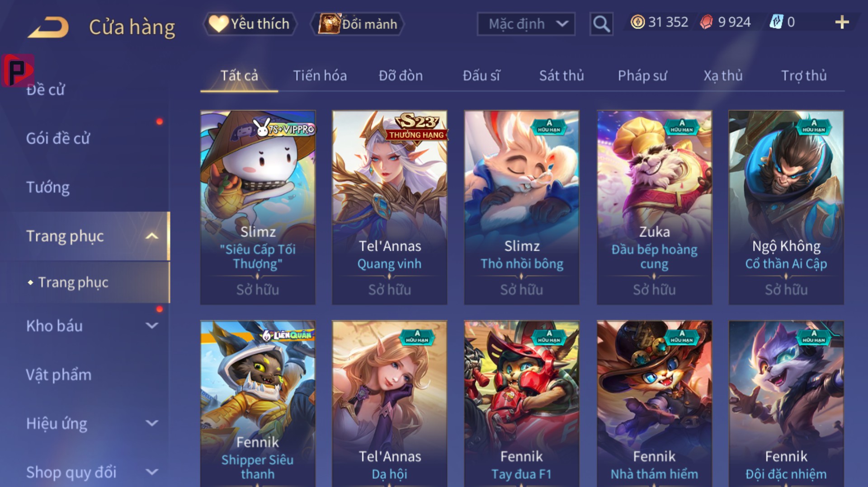Click the plus icon to add currency
The width and height of the screenshot is (868, 487).
pos(842,22)
